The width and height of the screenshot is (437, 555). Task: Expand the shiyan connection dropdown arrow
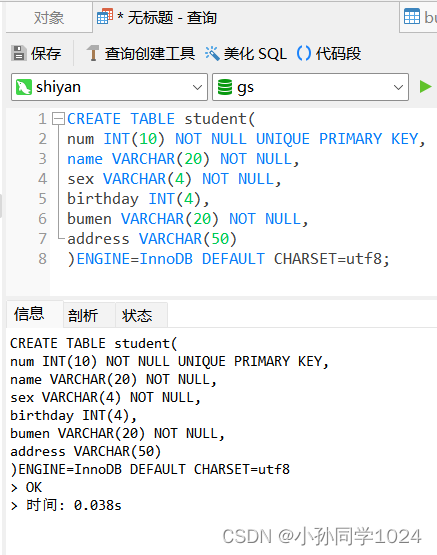[197, 87]
